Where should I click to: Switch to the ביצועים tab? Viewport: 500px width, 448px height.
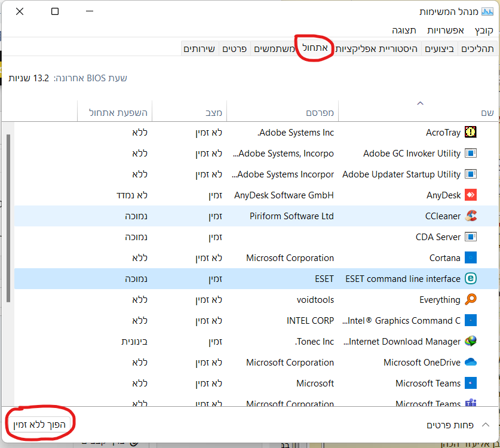[x=439, y=48]
